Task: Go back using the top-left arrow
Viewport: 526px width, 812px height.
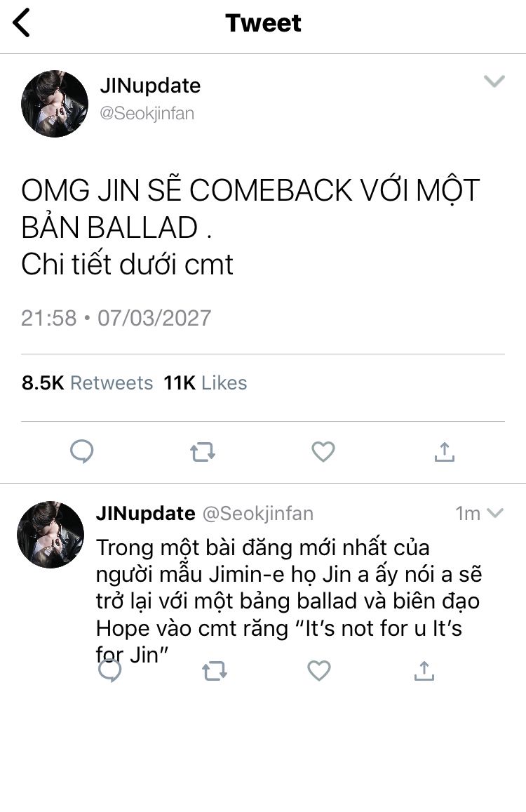Action: point(21,22)
